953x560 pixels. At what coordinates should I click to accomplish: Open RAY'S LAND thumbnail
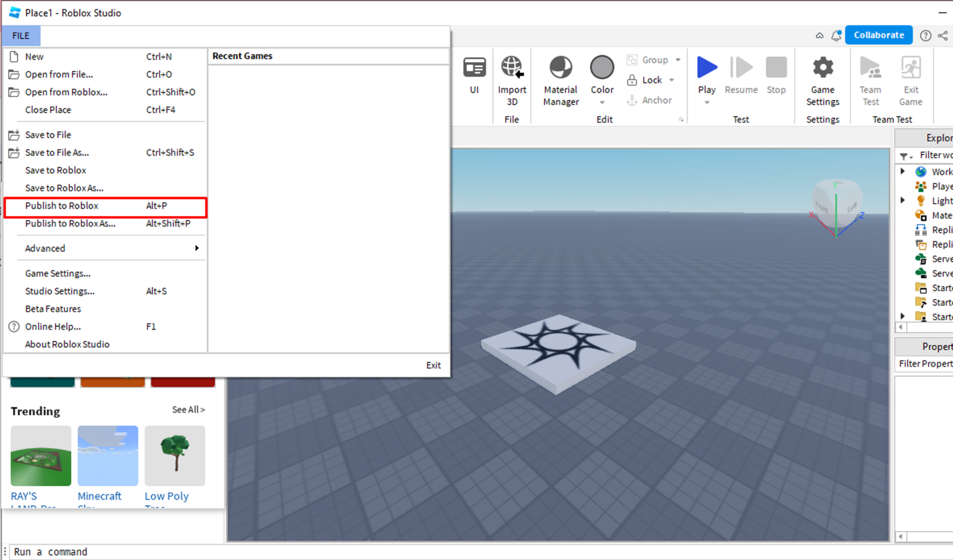click(x=41, y=456)
